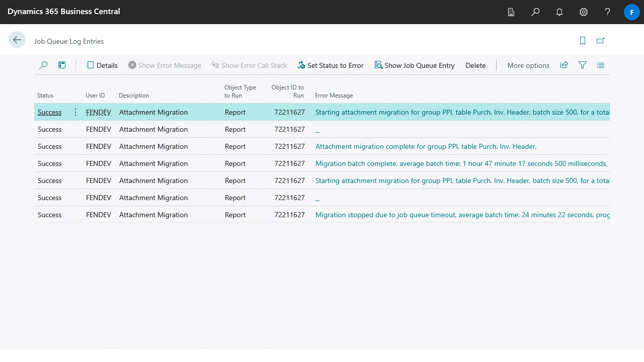
Task: Open the notifications bell
Action: click(559, 12)
